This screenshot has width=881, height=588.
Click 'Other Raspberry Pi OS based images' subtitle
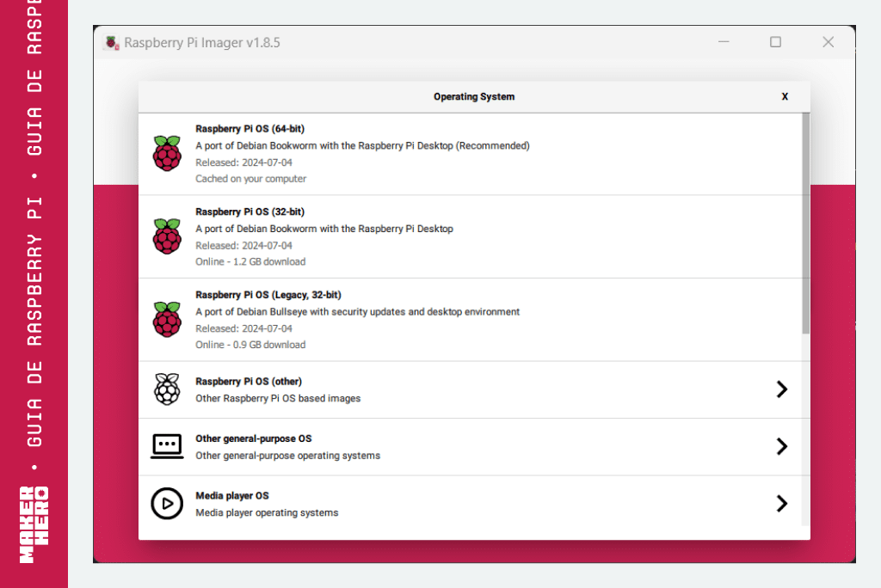pos(278,398)
